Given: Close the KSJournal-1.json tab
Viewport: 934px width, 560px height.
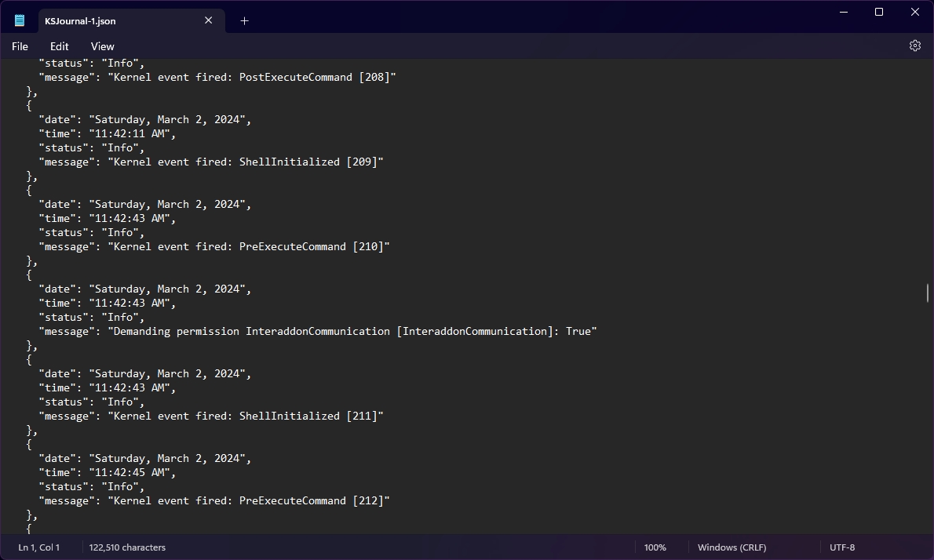Looking at the screenshot, I should point(208,20).
